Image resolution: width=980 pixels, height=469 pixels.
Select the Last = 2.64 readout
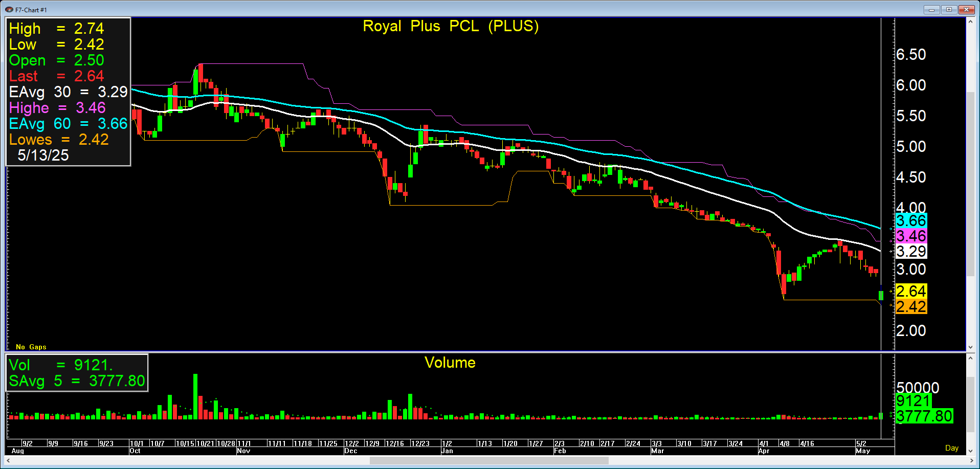coord(56,76)
